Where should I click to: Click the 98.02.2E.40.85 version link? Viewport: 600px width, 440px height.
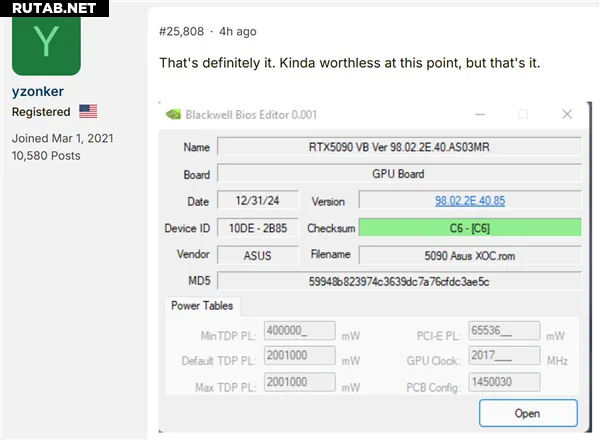click(x=469, y=201)
